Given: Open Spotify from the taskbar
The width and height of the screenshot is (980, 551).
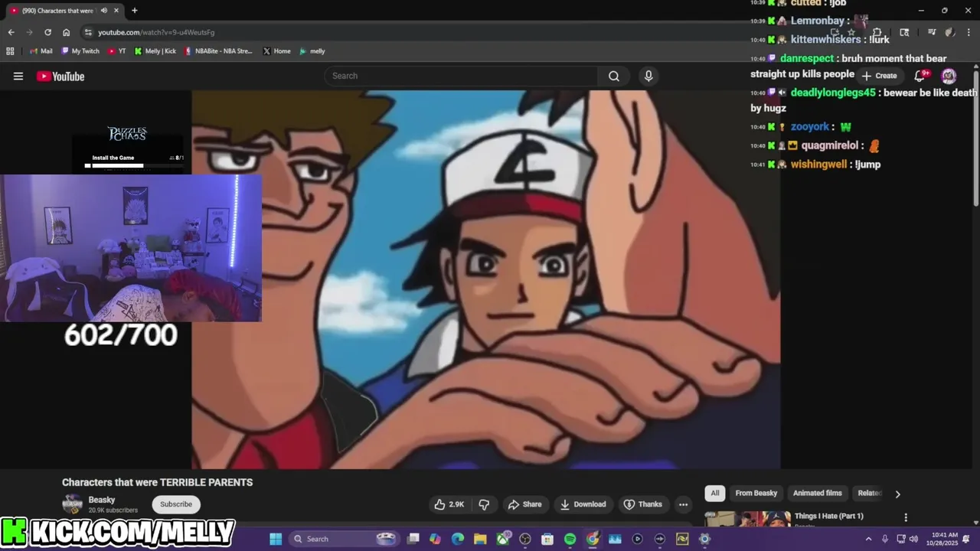Looking at the screenshot, I should pyautogui.click(x=570, y=540).
